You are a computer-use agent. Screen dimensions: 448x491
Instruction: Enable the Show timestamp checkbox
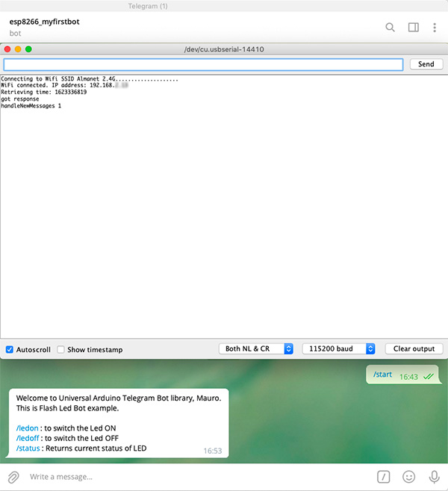pos(60,349)
